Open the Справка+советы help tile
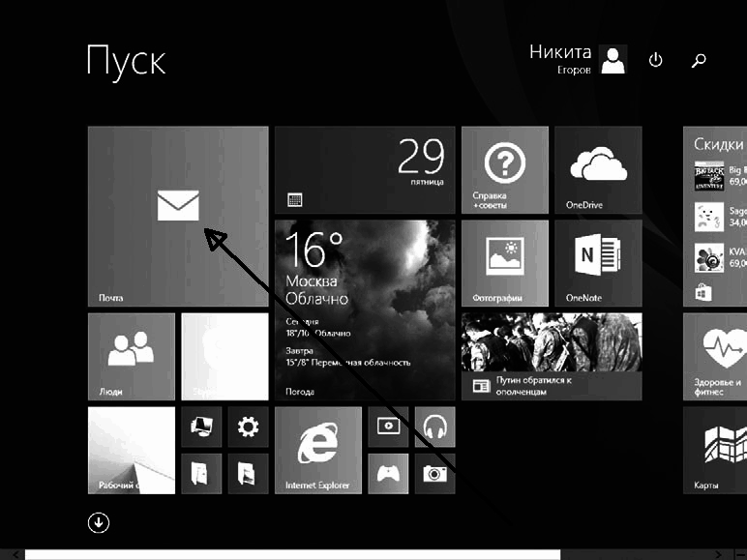747x560 pixels. (x=505, y=170)
